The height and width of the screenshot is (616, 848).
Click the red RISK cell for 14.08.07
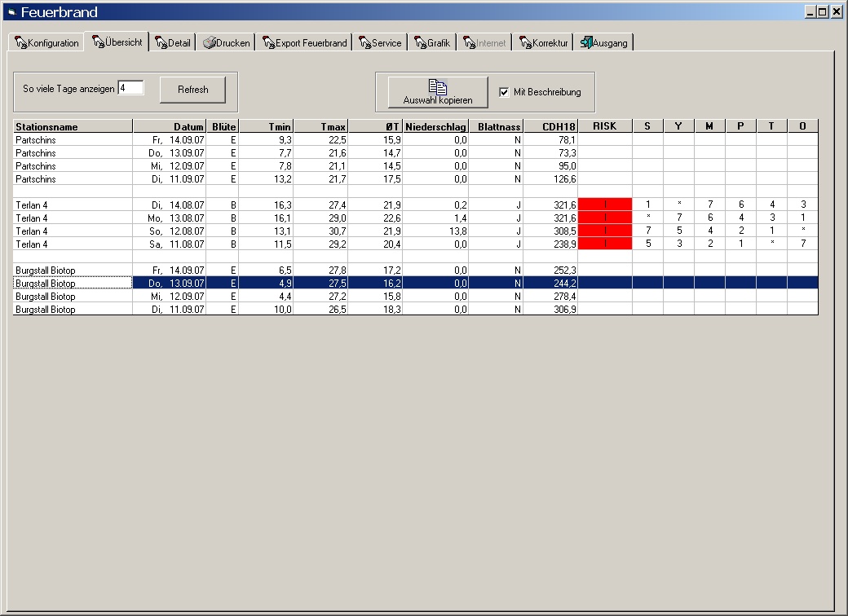[604, 205]
